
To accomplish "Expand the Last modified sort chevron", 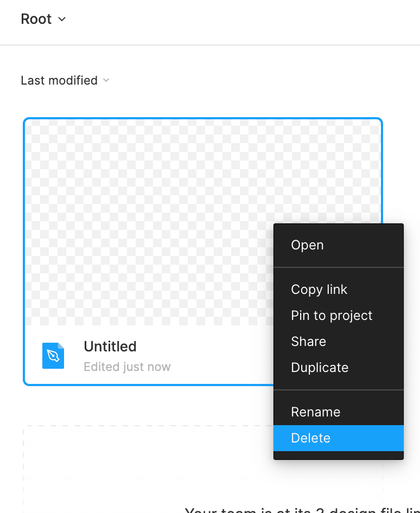I will click(x=106, y=81).
